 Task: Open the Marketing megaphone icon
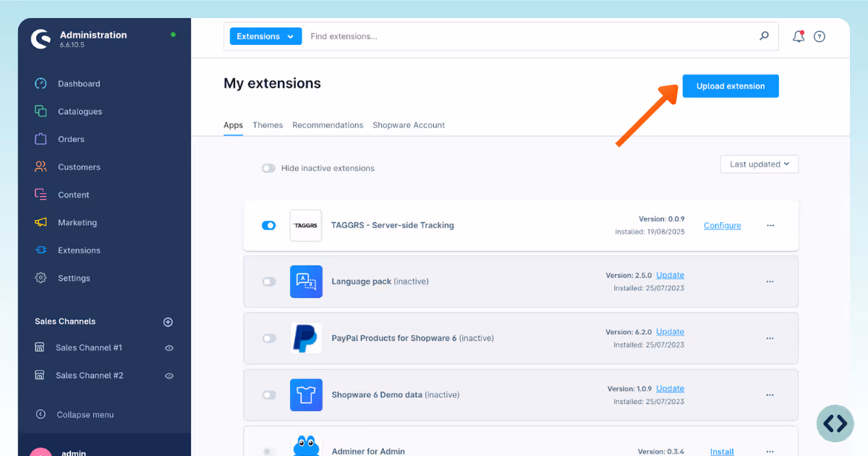(41, 222)
